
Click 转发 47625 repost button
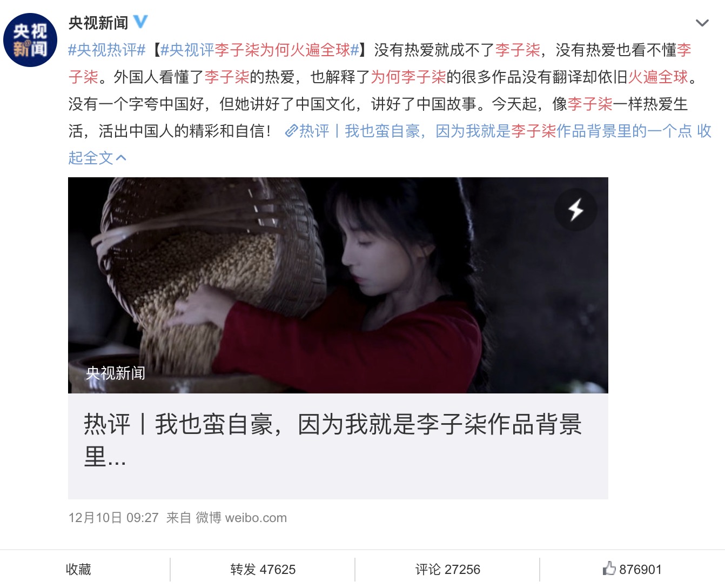(x=263, y=569)
